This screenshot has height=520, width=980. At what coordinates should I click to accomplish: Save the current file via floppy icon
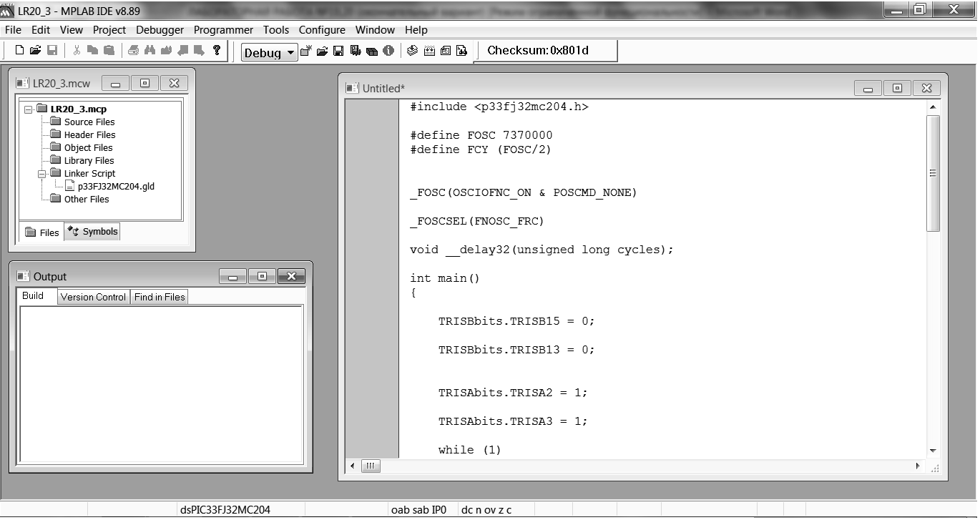(52, 50)
